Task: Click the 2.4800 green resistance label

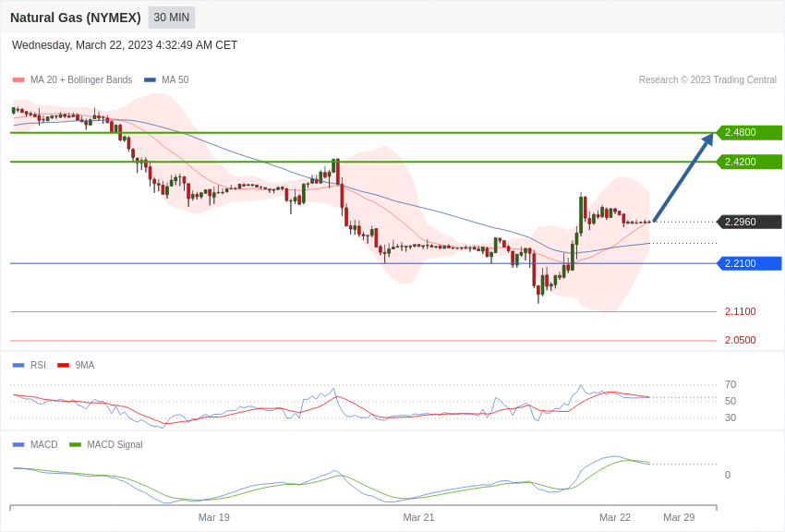Action: pos(749,133)
